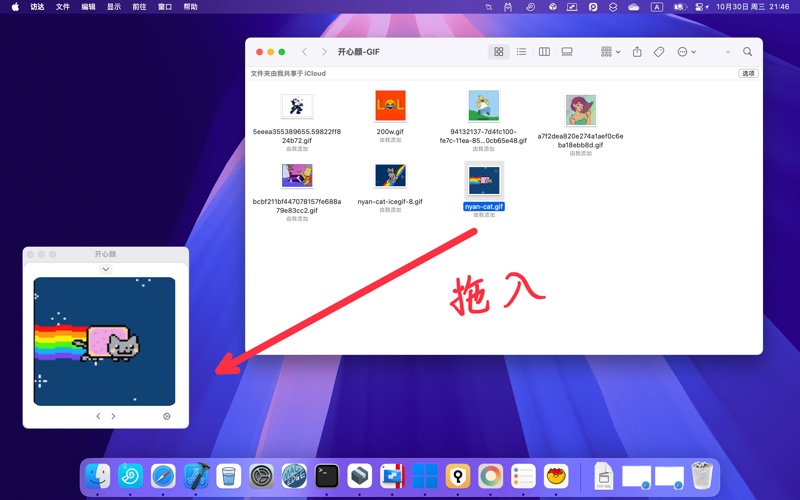Image resolution: width=800 pixels, height=500 pixels.
Task: Switch Finder to column view
Action: pyautogui.click(x=544, y=52)
